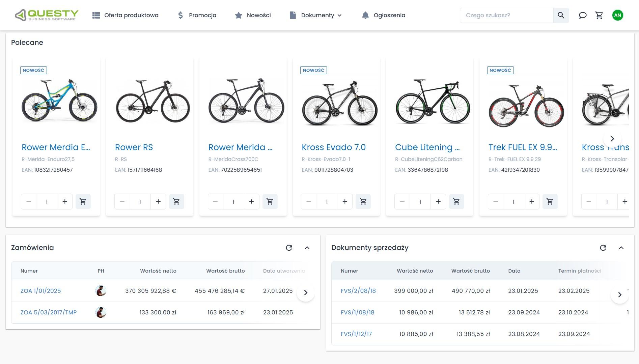
Task: Open the Rower Merdia Enduro product link
Action: coord(56,147)
